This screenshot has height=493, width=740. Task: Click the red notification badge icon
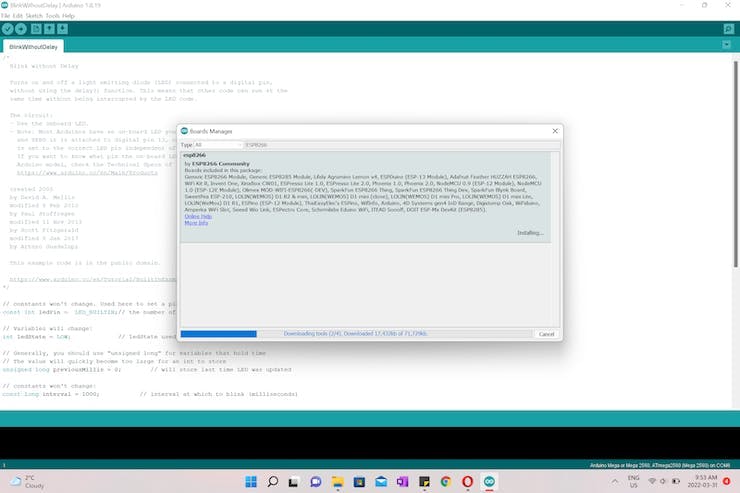pyautogui.click(x=727, y=481)
